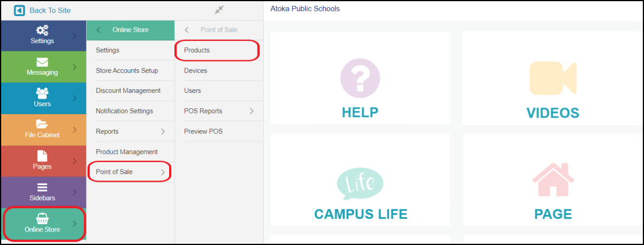The image size is (644, 245).
Task: Click the Online Store basket icon
Action: [43, 219]
